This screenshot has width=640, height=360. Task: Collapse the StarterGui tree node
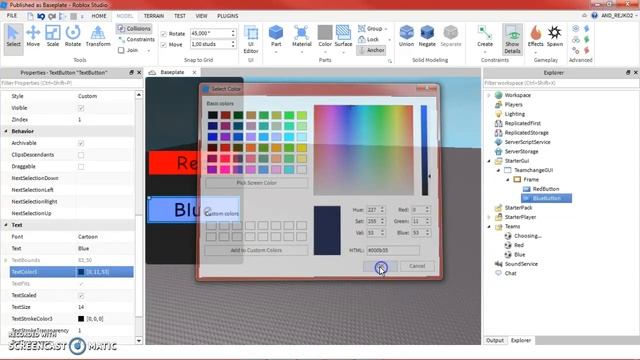coord(489,161)
